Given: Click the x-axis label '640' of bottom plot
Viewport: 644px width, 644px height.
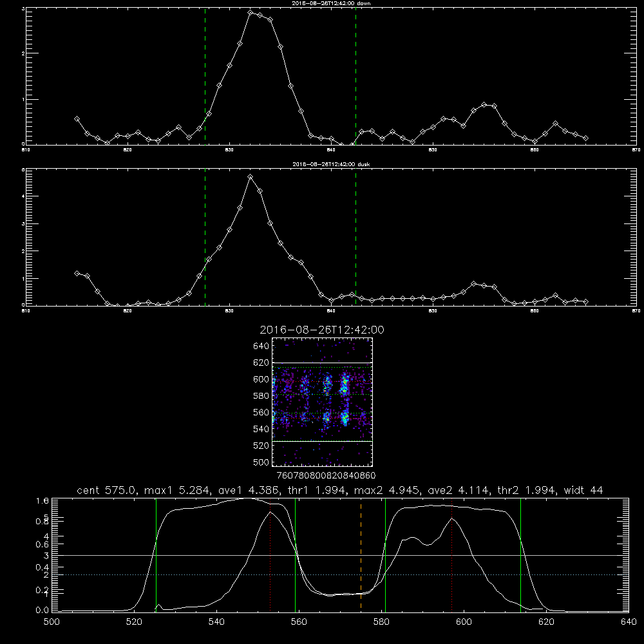Looking at the screenshot, I should [629, 622].
